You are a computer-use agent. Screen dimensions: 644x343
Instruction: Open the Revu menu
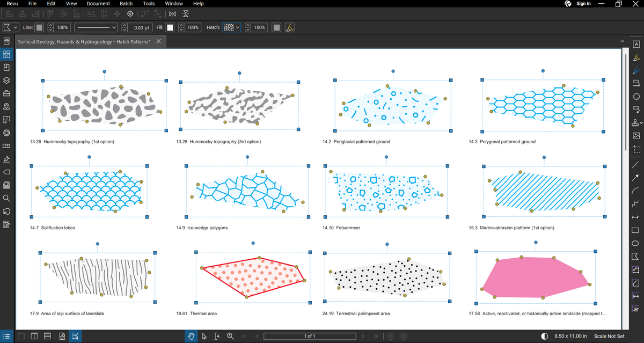(12, 4)
